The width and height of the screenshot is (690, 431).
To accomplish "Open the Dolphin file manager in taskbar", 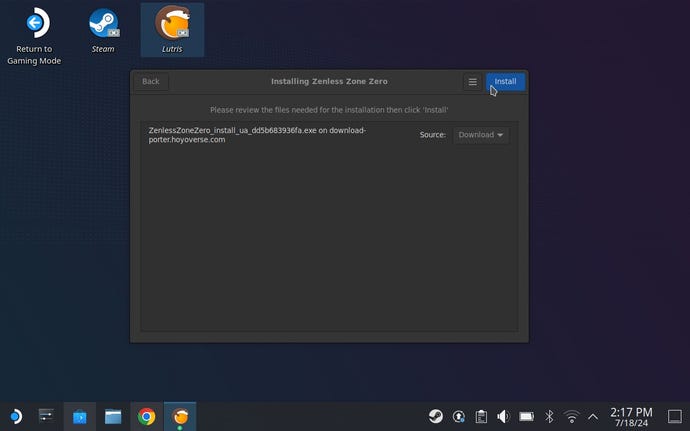I will pos(113,416).
